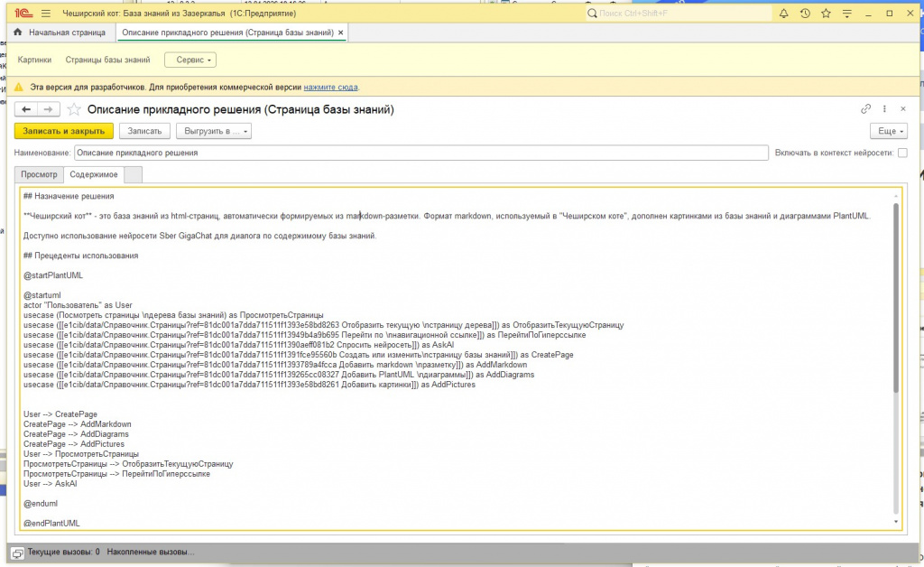Click the User --> CreatePage line
Screen dimensions: 924x567
[x=60, y=414]
